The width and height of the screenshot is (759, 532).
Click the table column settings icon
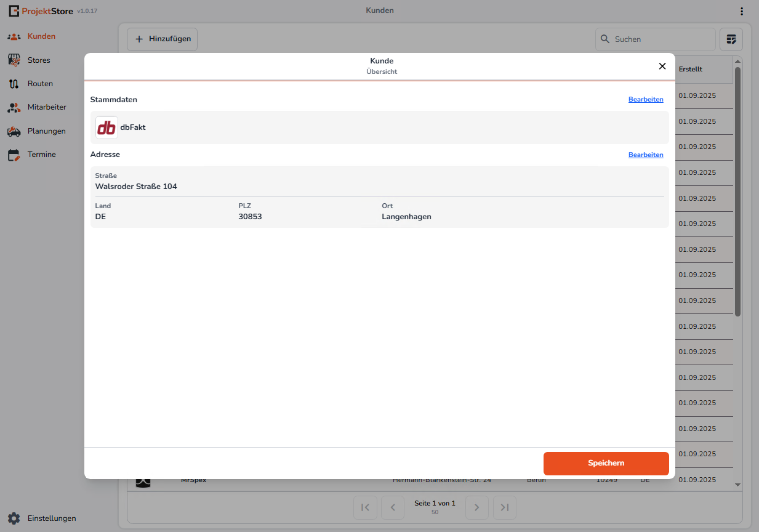731,39
